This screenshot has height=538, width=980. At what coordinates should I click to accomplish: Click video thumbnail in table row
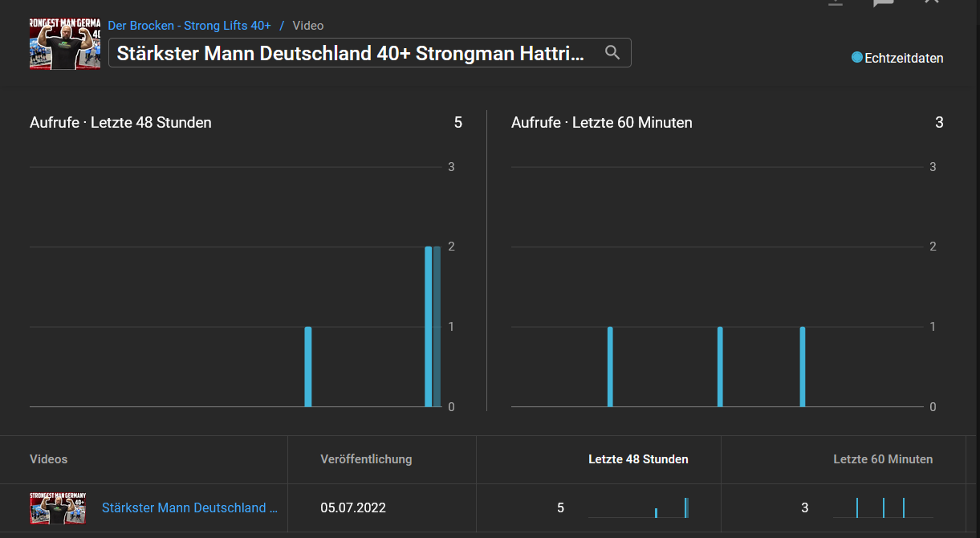[59, 508]
